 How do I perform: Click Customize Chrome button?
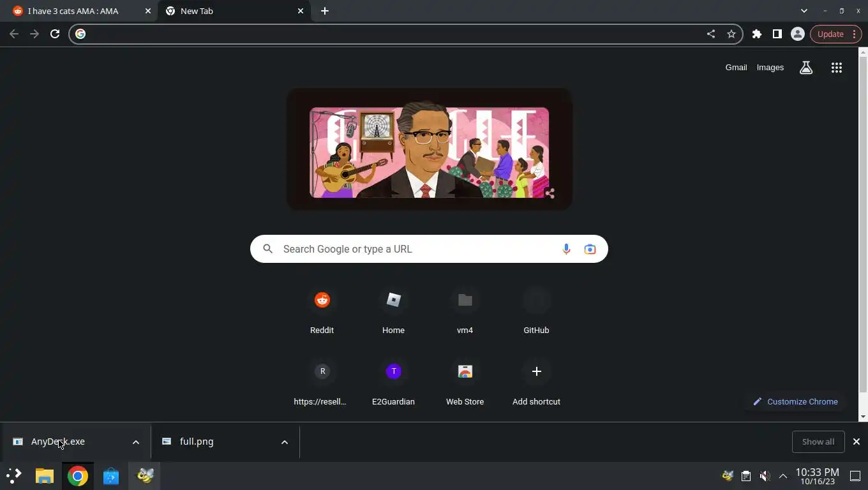[795, 401]
